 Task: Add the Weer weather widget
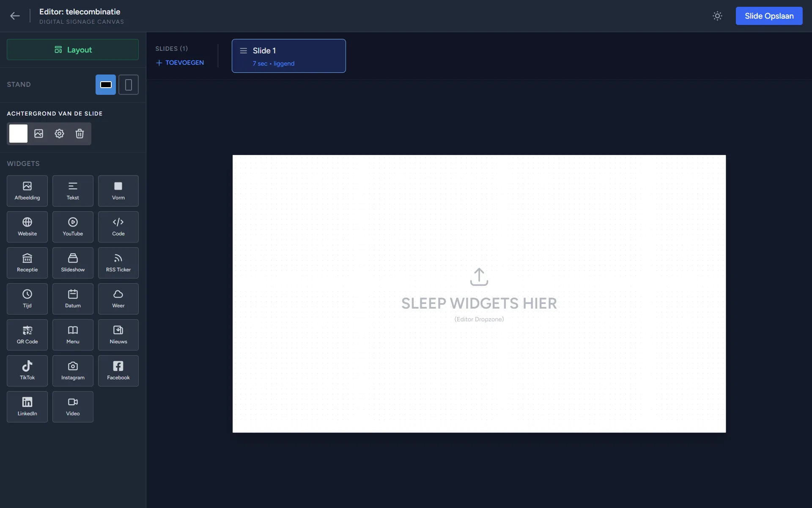click(118, 299)
